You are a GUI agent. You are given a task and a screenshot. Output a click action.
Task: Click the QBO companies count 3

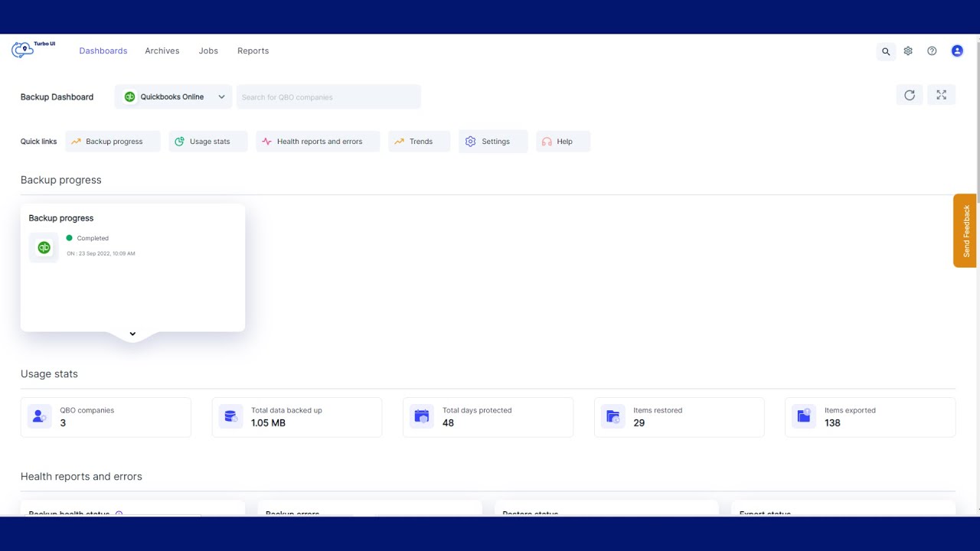[63, 422]
